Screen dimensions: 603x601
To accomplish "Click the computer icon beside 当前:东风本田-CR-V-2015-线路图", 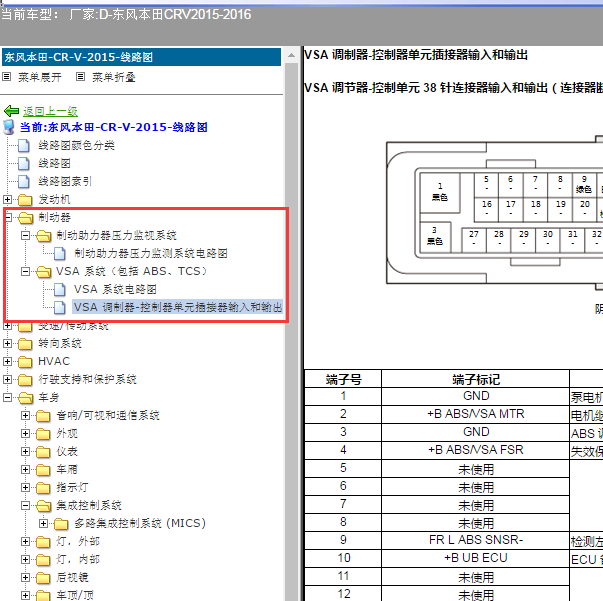I will [x=9, y=127].
